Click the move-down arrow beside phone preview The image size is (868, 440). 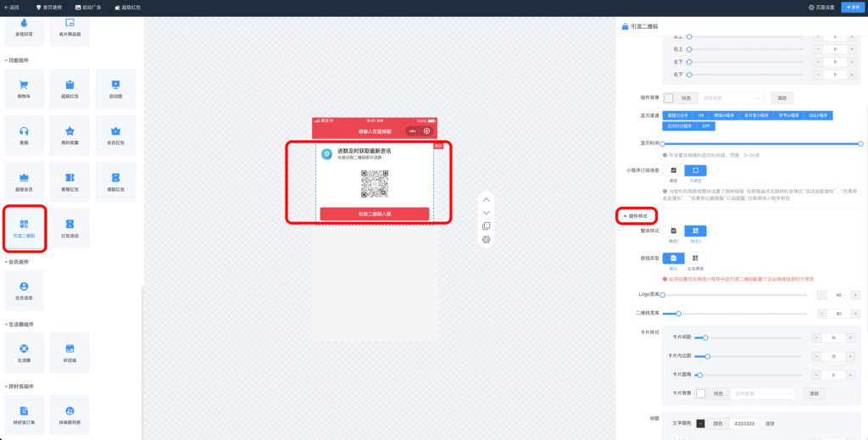(486, 213)
